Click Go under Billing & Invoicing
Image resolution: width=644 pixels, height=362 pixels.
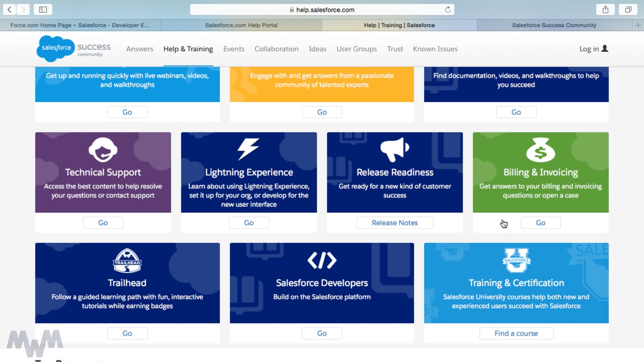tap(541, 223)
